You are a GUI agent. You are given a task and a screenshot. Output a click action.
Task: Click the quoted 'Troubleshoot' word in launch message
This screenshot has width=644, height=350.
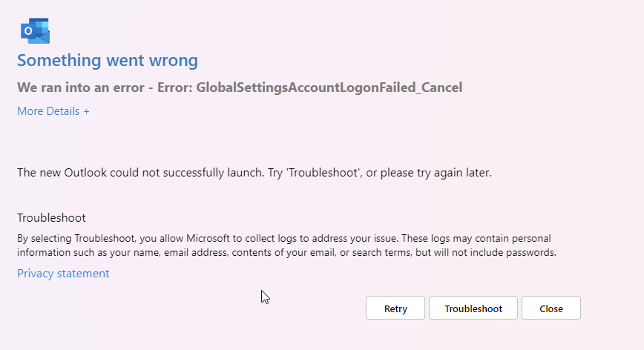(x=323, y=172)
